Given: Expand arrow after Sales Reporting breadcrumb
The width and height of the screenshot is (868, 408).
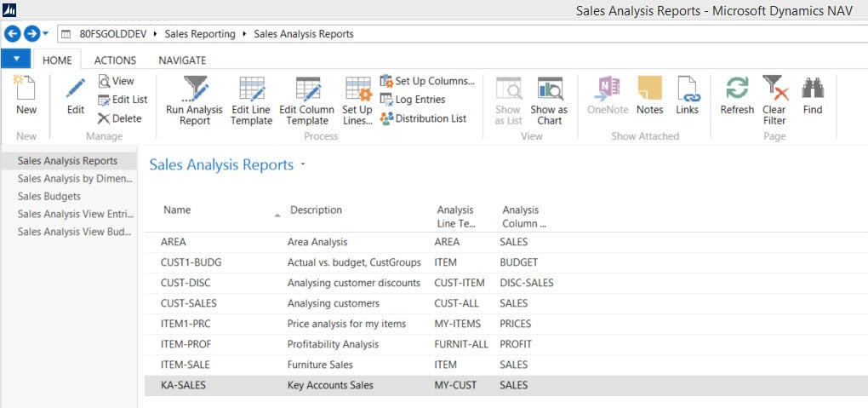Looking at the screenshot, I should tap(244, 34).
